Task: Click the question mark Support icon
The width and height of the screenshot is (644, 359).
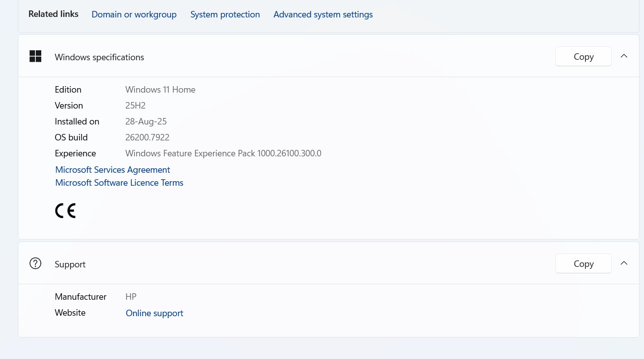Action: [x=35, y=263]
